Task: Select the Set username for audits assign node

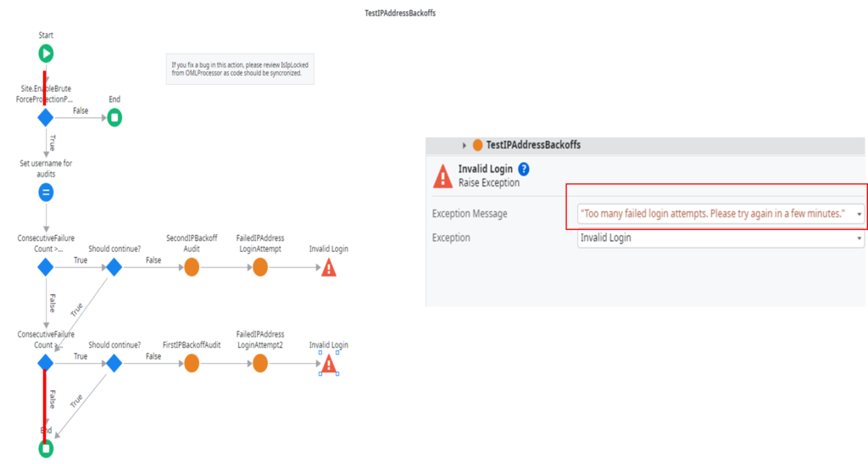Action: pos(46,193)
